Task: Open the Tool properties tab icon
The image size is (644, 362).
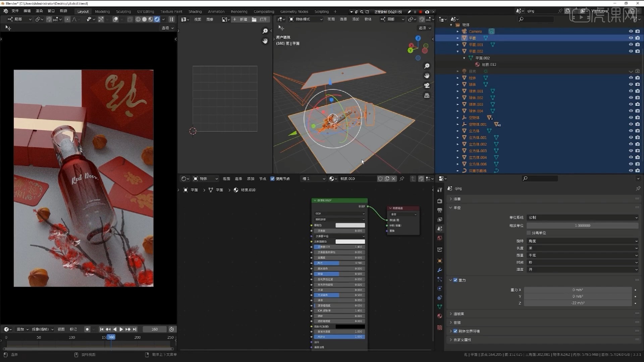Action: [x=440, y=190]
